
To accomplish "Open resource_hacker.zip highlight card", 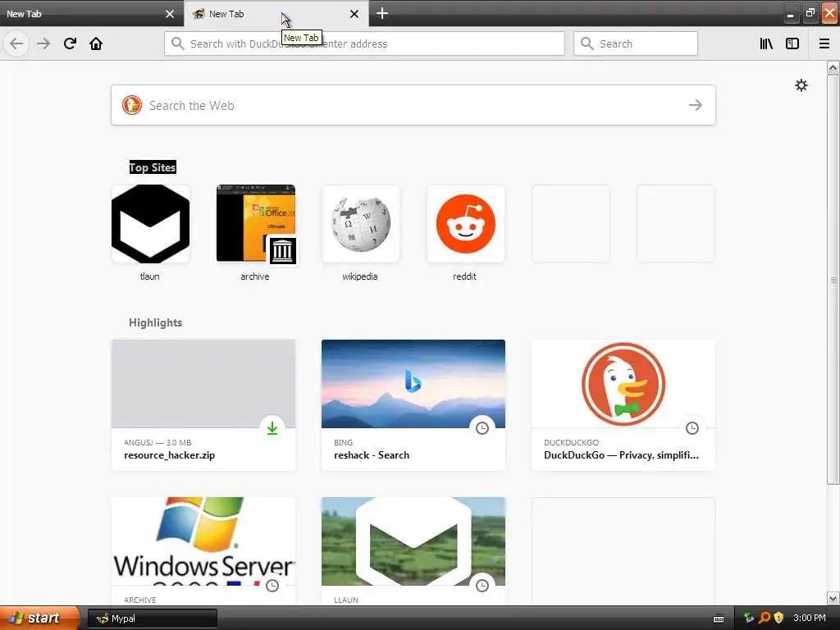I will (x=203, y=405).
